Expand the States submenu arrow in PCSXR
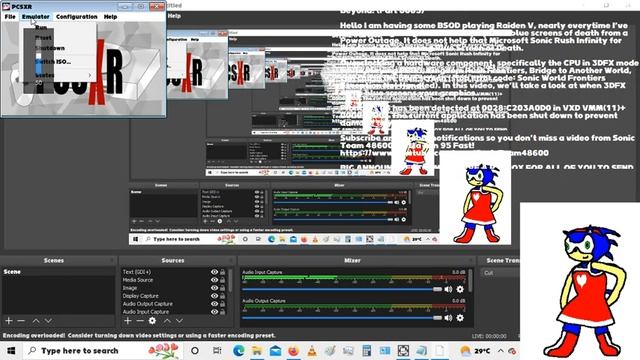The height and width of the screenshot is (360, 640). (x=90, y=75)
